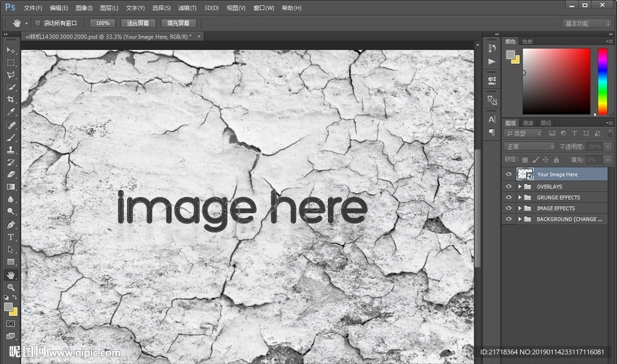Open the History panel icon

pyautogui.click(x=492, y=48)
